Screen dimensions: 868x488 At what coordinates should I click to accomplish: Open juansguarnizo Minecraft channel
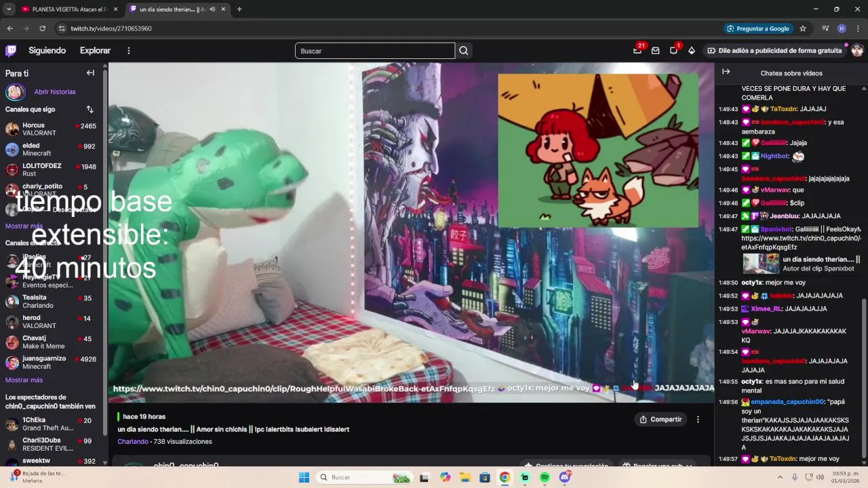51,362
